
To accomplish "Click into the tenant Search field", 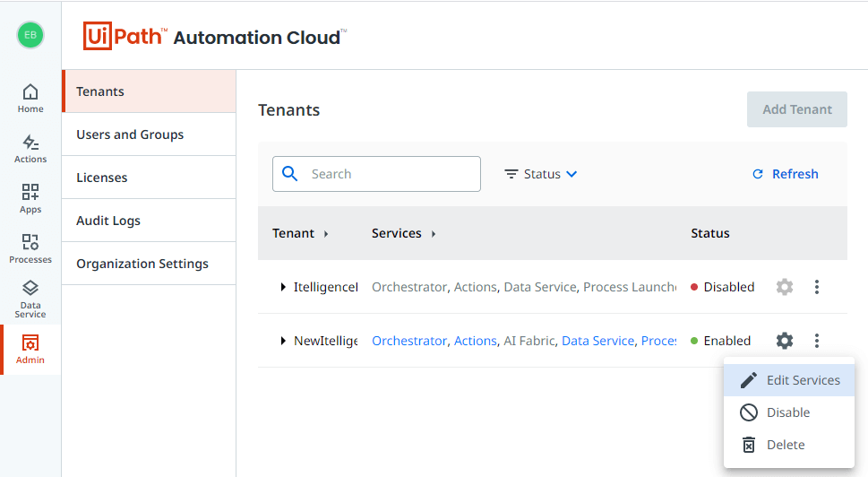I will 376,174.
